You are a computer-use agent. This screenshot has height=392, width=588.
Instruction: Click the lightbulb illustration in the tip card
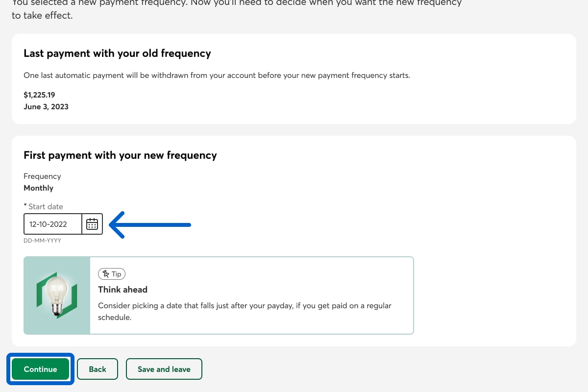57,295
